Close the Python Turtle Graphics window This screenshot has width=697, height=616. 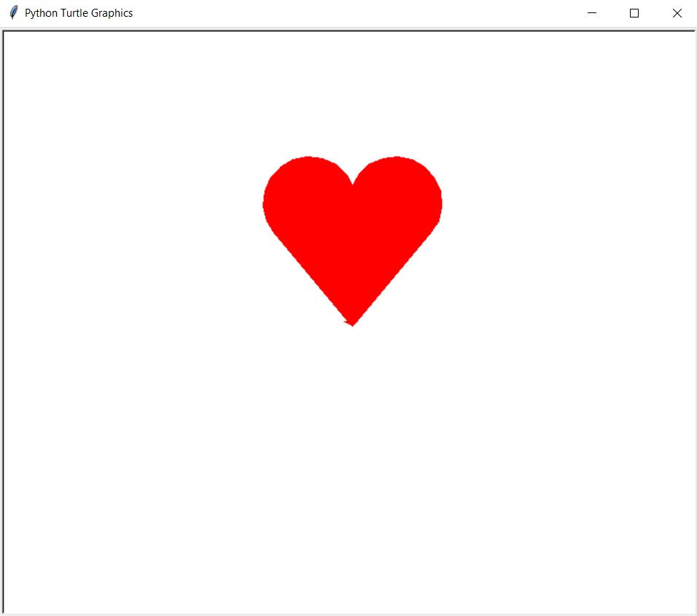coord(677,13)
